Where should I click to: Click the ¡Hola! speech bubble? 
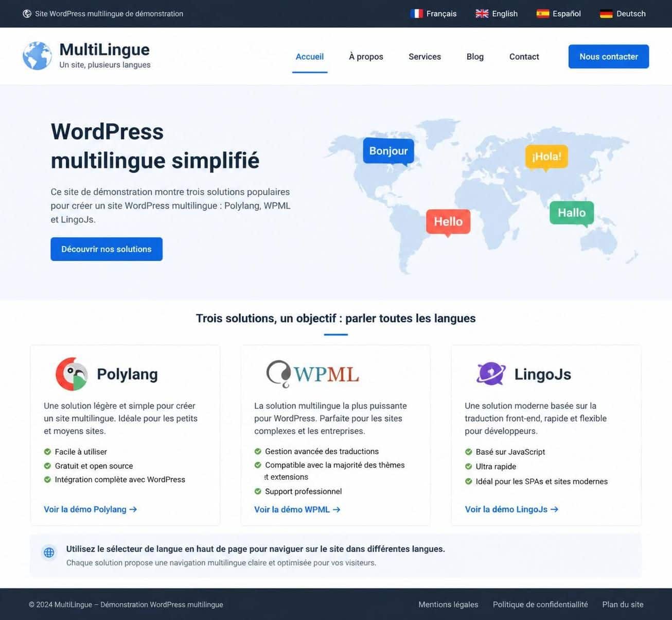tap(546, 157)
